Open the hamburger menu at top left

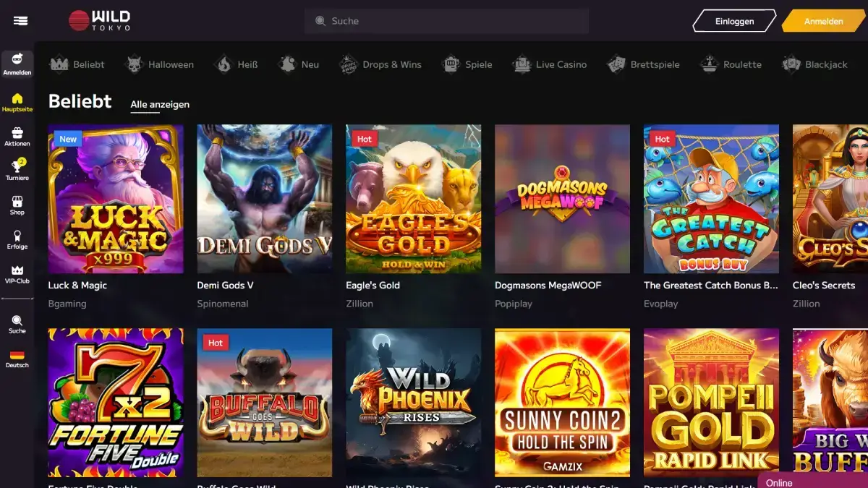19,20
